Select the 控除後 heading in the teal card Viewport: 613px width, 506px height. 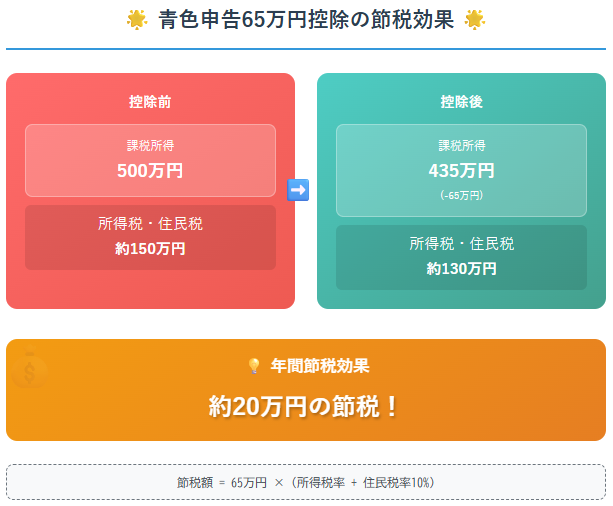click(461, 102)
